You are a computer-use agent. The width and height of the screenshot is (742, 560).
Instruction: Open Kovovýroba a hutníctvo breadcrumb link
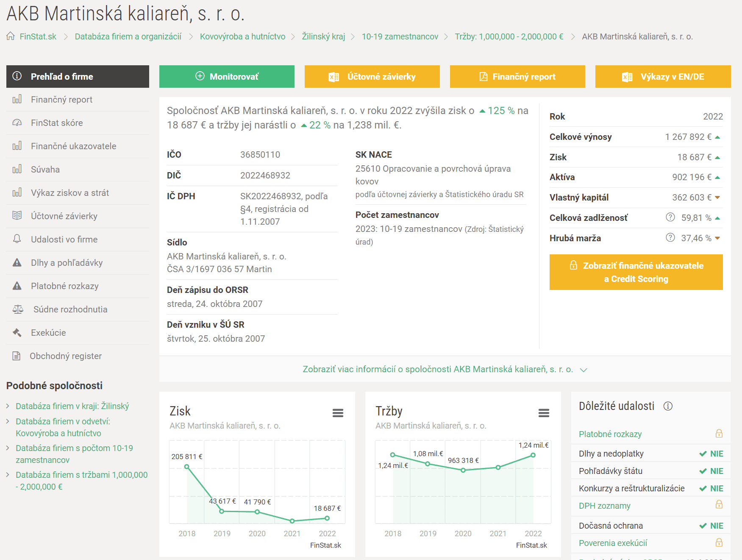[242, 36]
